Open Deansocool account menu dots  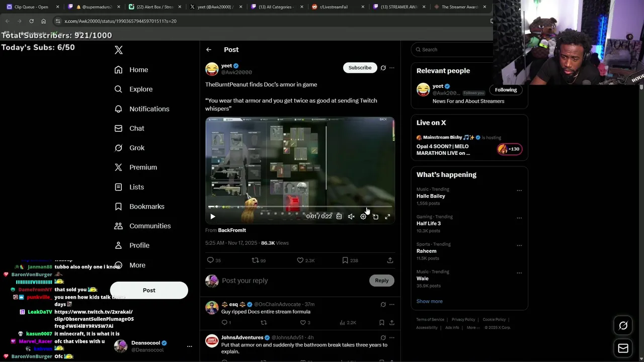(x=190, y=346)
